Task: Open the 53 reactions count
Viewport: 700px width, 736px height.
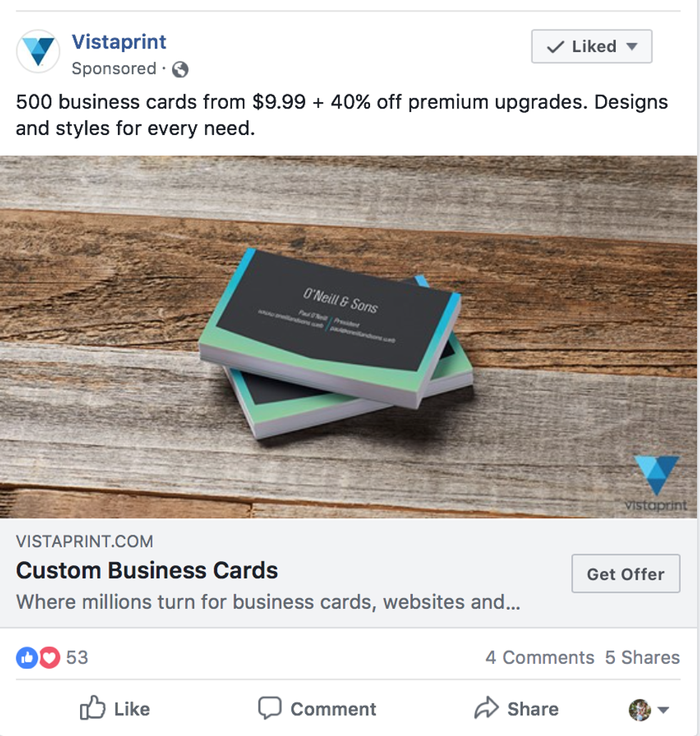Action: 77,657
